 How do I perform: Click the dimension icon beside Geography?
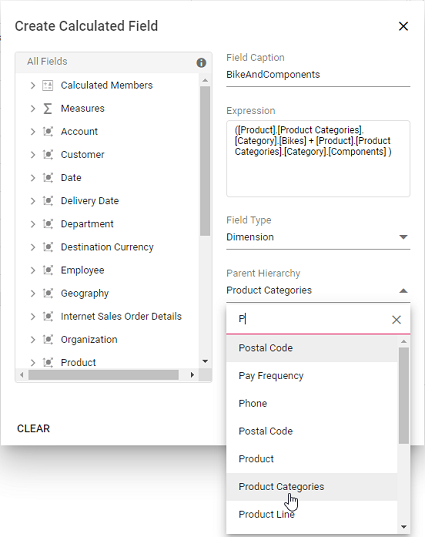[48, 294]
